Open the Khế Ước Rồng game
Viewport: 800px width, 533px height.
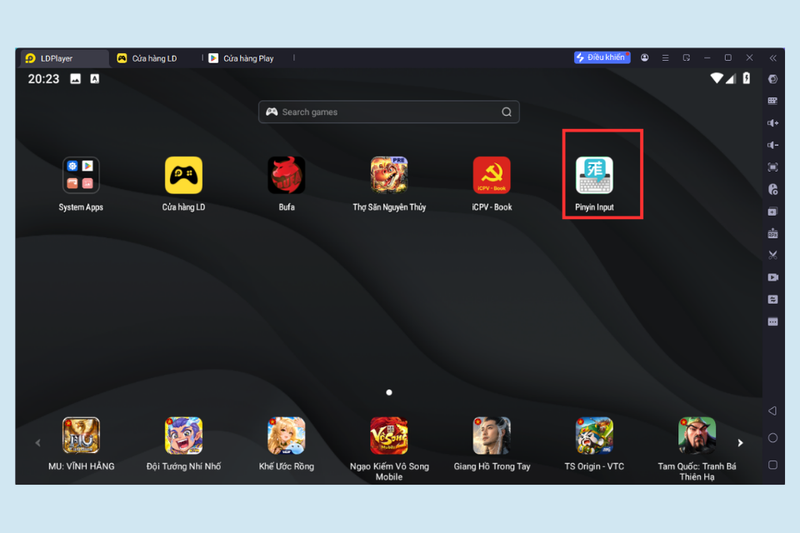tap(286, 436)
